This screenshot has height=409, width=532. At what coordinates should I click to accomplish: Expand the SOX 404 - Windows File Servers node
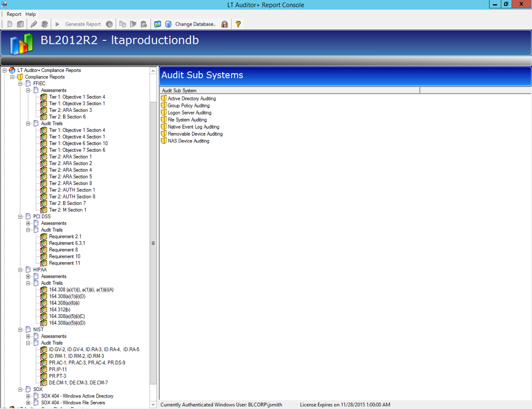28,402
